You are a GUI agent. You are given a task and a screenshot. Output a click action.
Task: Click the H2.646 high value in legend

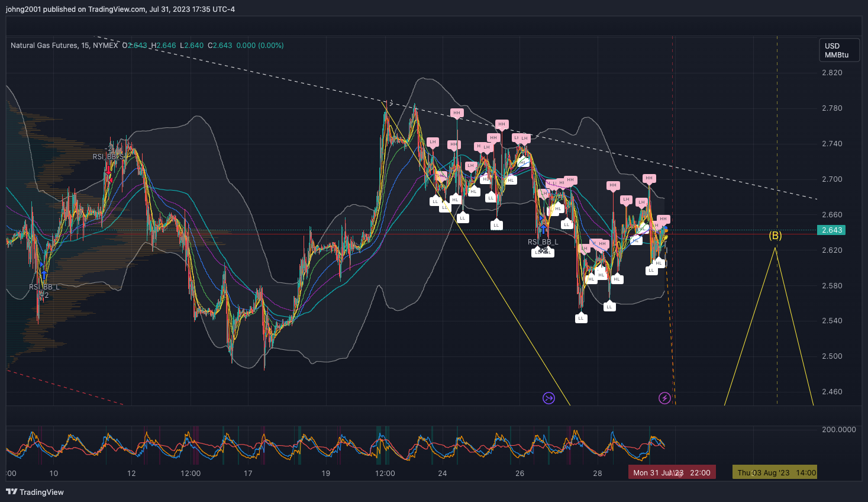[x=163, y=45]
